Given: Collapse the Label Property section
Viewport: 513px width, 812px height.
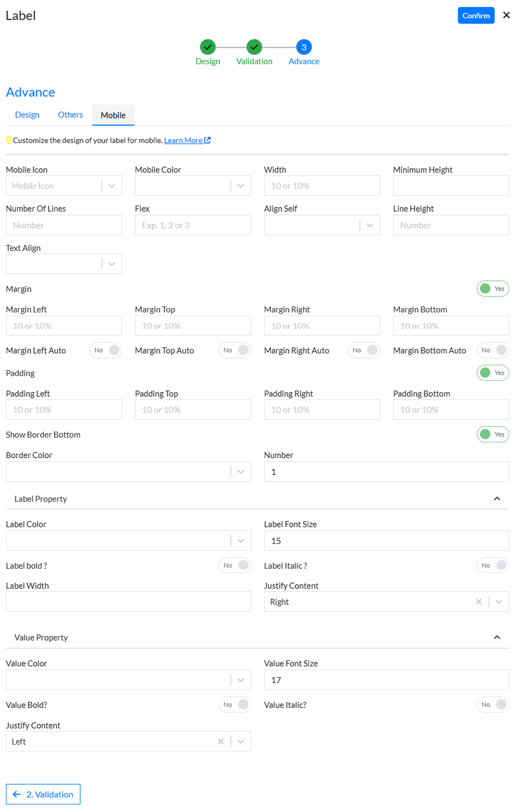Looking at the screenshot, I should [497, 499].
